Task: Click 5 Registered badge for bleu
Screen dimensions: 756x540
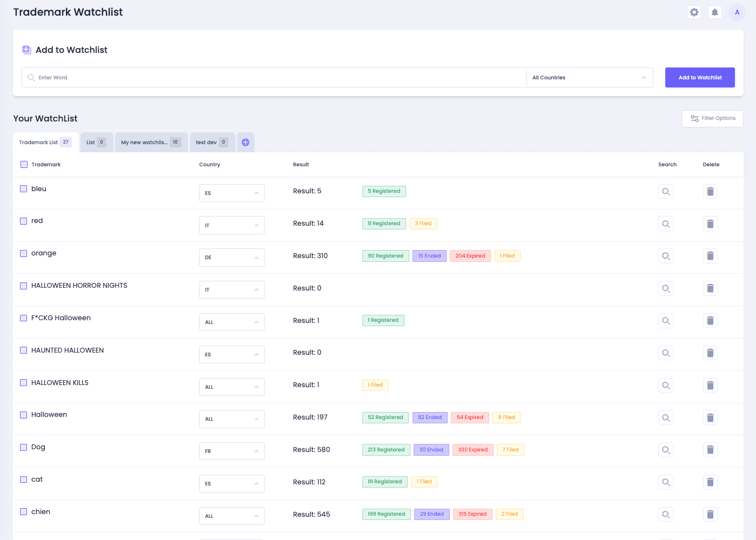Action: click(384, 191)
